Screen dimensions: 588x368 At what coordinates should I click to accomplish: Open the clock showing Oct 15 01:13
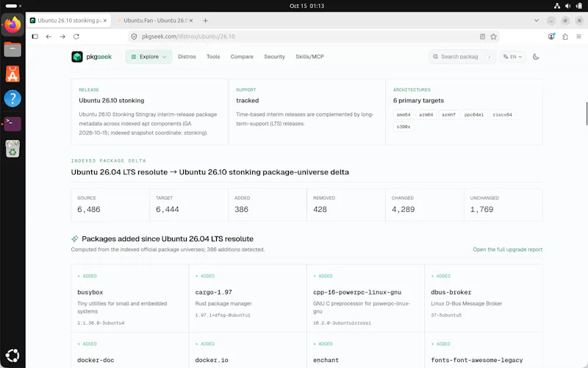(306, 6)
